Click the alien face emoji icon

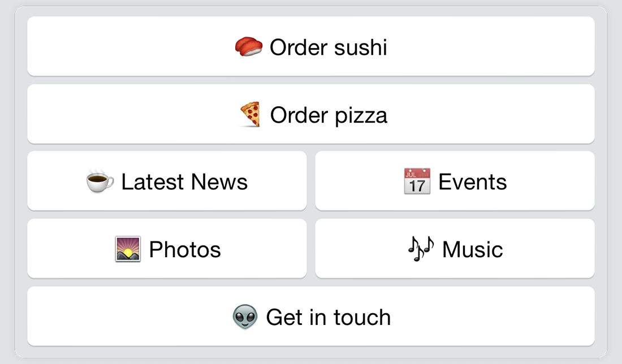pos(245,317)
